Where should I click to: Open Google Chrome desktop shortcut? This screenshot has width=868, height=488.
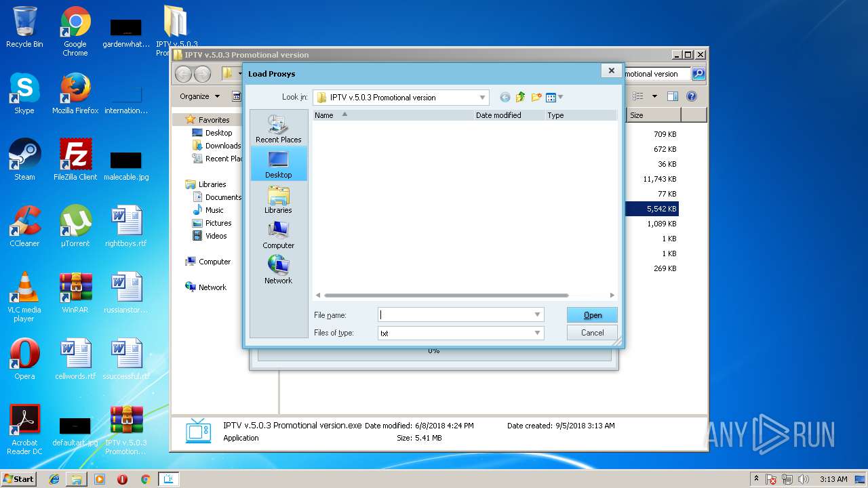[75, 31]
